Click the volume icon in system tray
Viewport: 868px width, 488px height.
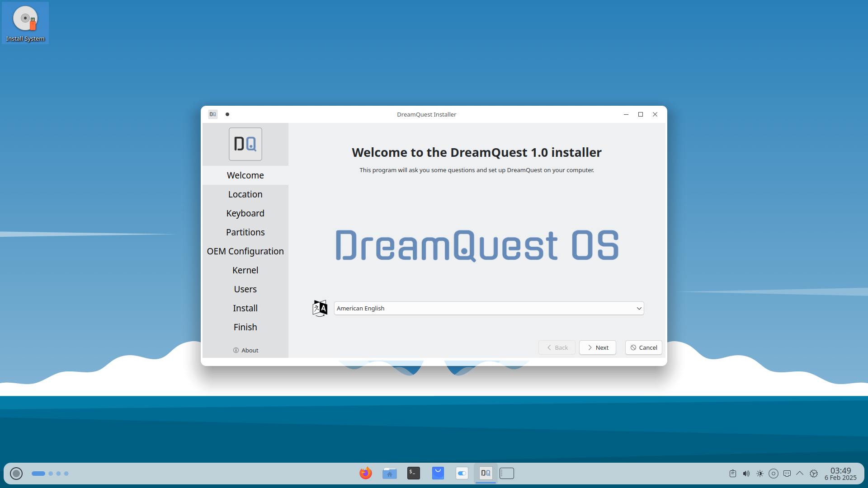(746, 474)
